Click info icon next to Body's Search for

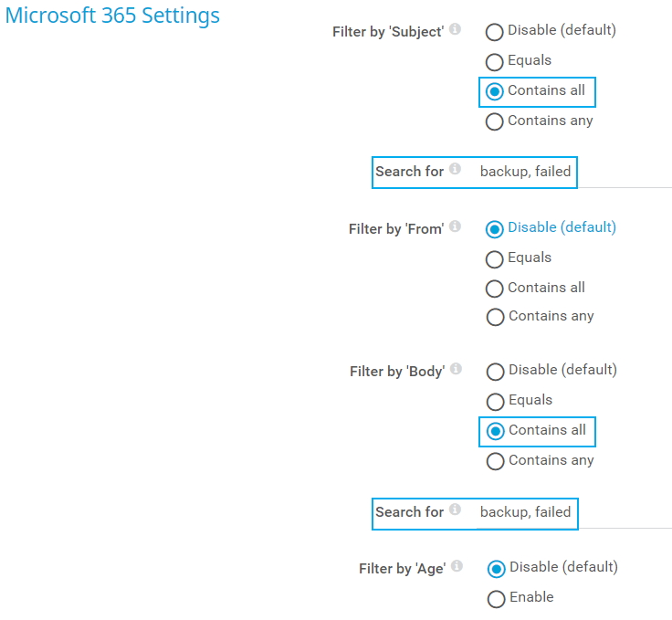(455, 510)
